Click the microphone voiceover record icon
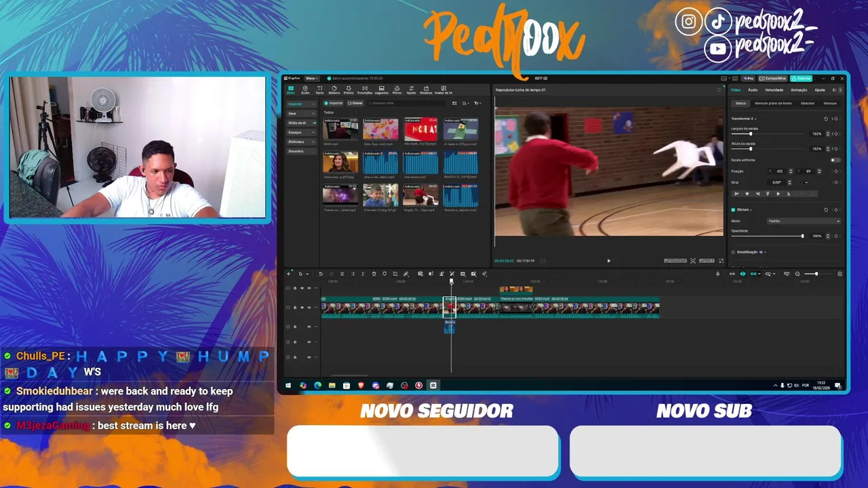Screen dimensions: 868x488 tap(717, 274)
